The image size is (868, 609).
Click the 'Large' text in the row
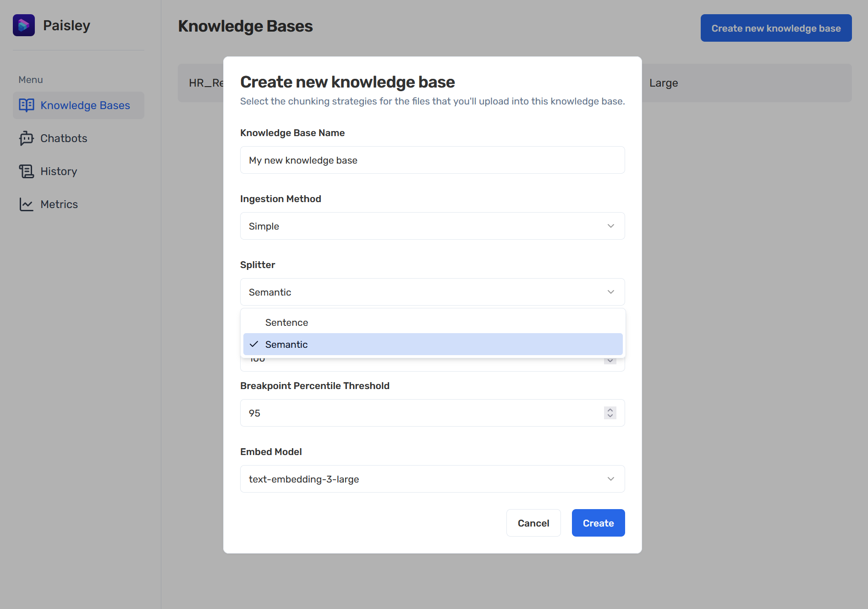(x=664, y=83)
